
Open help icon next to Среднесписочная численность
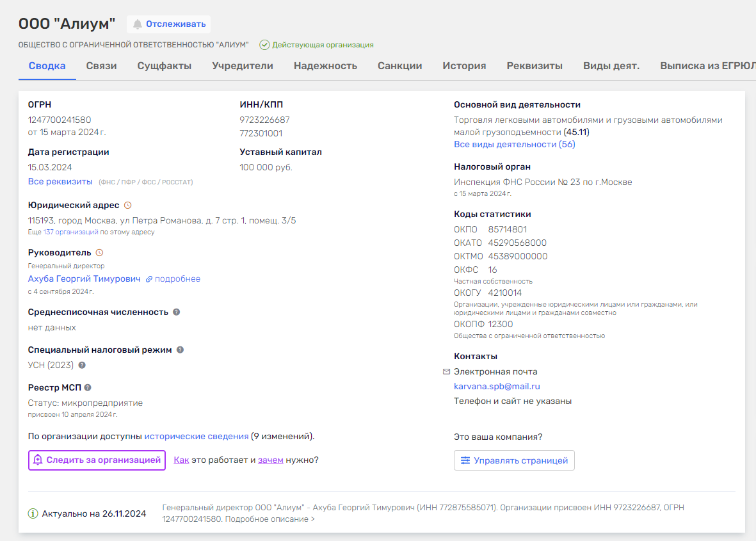177,312
